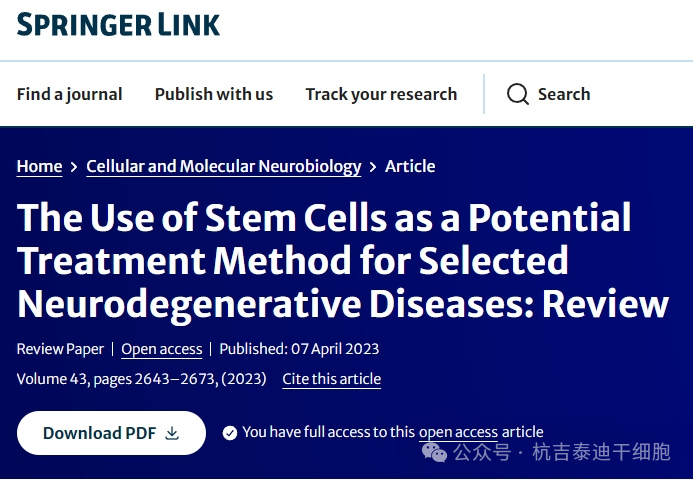
Task: Click the chevron before Article breadcrumb
Action: pos(373,167)
